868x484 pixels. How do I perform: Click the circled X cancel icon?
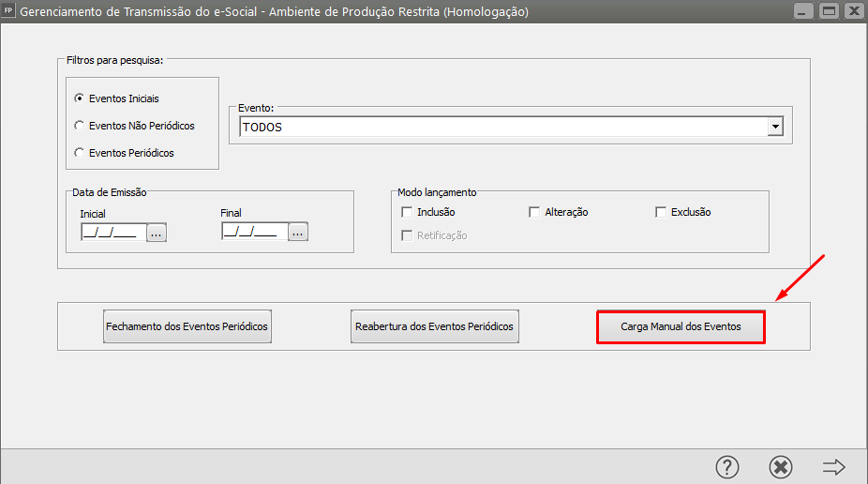780,467
